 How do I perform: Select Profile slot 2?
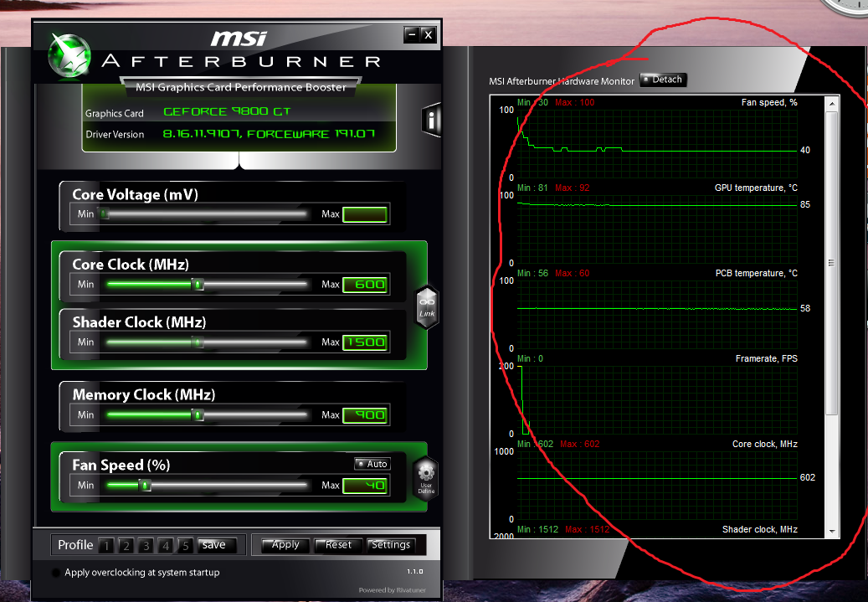[126, 546]
